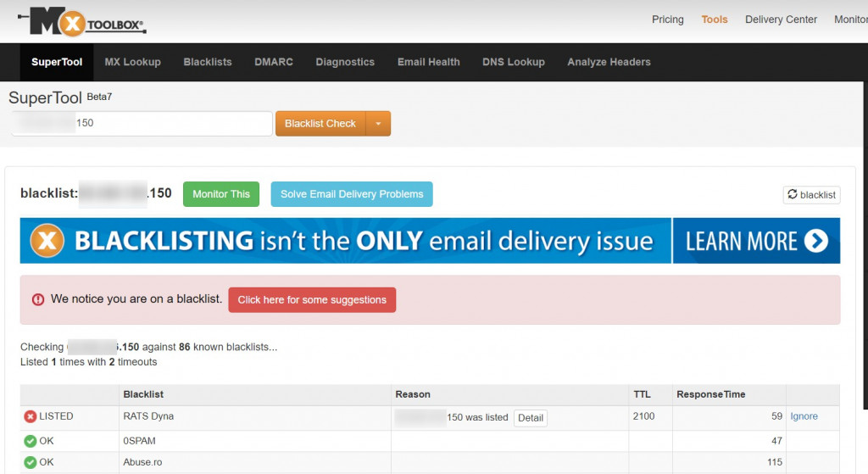Open the DMARC tab
The image size is (868, 474).
coord(274,62)
